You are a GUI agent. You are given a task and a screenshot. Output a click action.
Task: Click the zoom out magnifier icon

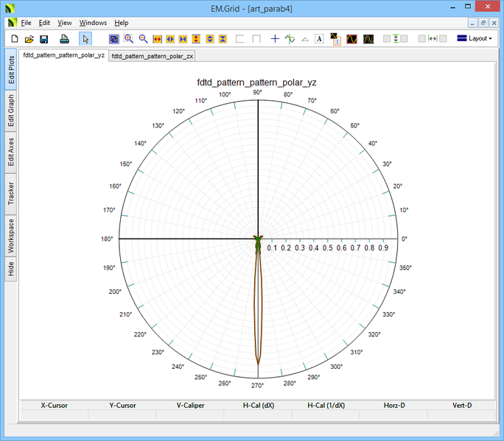point(144,38)
